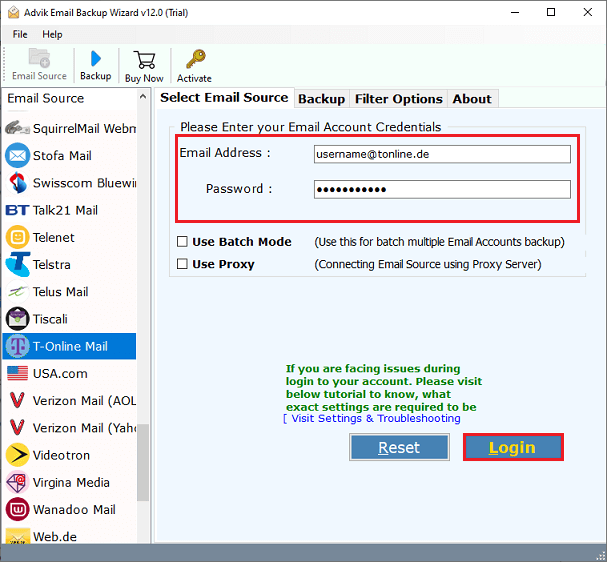The height and width of the screenshot is (562, 607).
Task: Click the T-Online Mail logo icon
Action: tap(17, 346)
